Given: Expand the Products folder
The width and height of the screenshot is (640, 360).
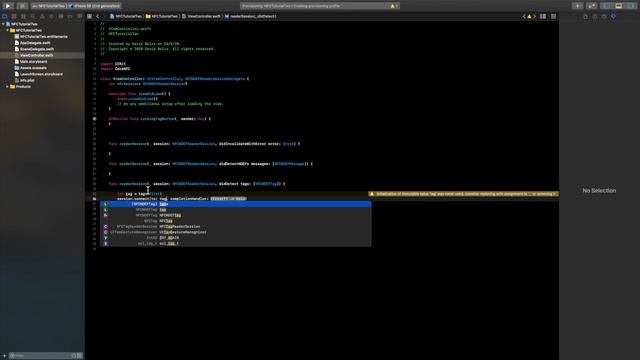Looking at the screenshot, I should point(7,87).
